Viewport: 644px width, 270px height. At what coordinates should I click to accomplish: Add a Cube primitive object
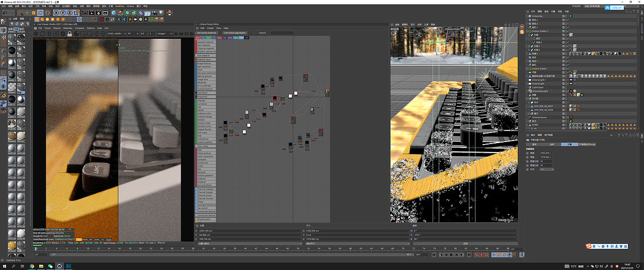click(114, 13)
